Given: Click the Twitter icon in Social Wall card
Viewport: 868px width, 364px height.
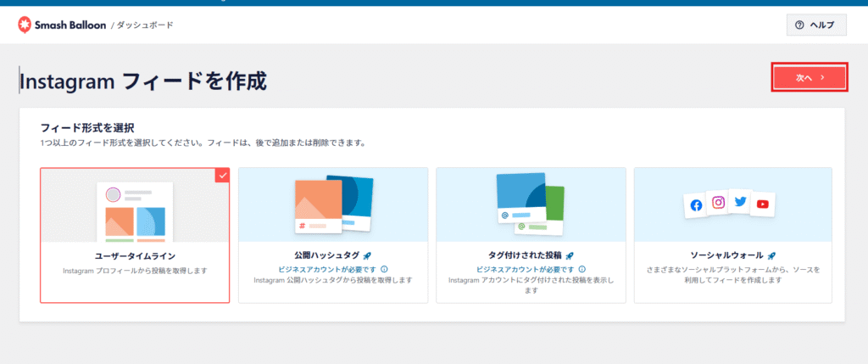Looking at the screenshot, I should [740, 202].
